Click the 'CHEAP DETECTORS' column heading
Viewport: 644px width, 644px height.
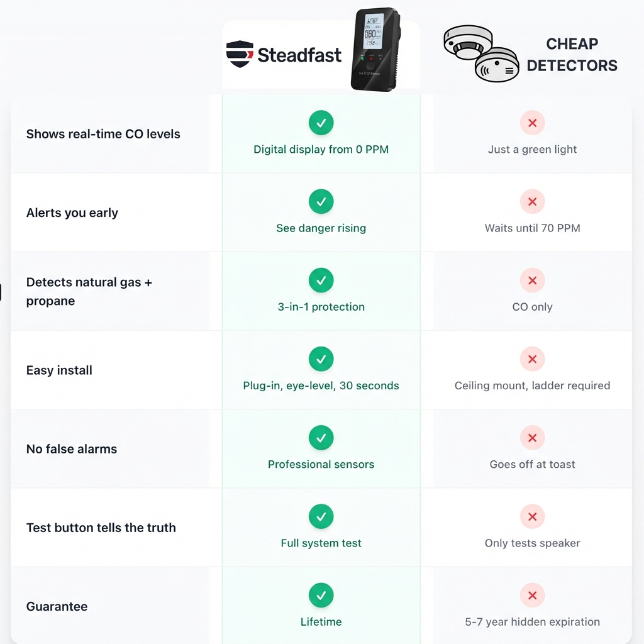point(572,55)
